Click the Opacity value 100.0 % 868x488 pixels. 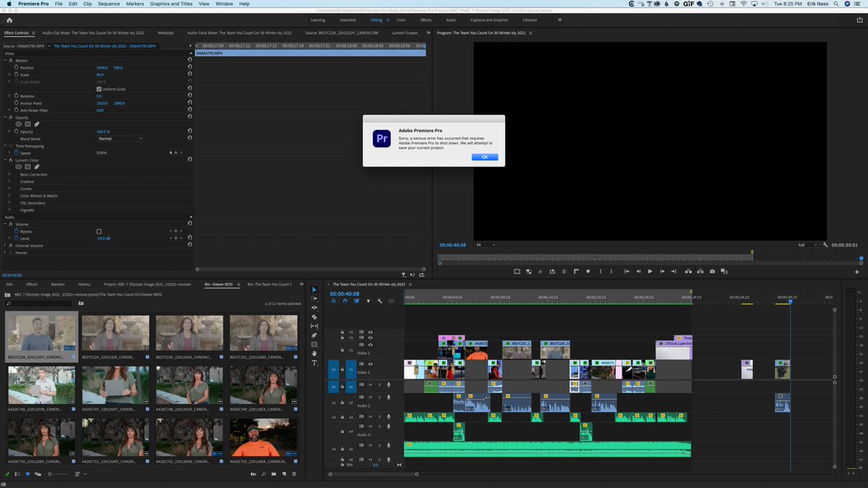click(103, 132)
